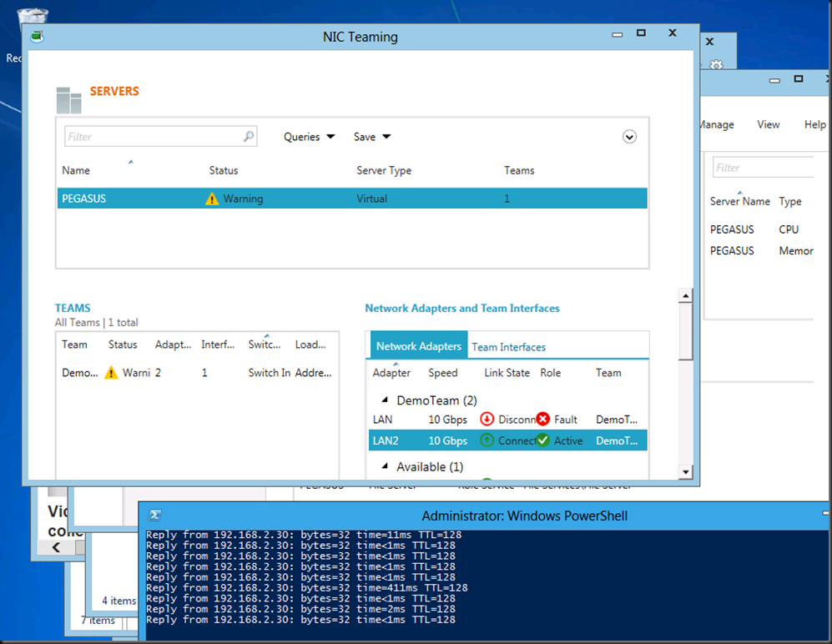Collapse the DemoTeam (2) adapter group
The image size is (832, 644).
pyautogui.click(x=385, y=400)
